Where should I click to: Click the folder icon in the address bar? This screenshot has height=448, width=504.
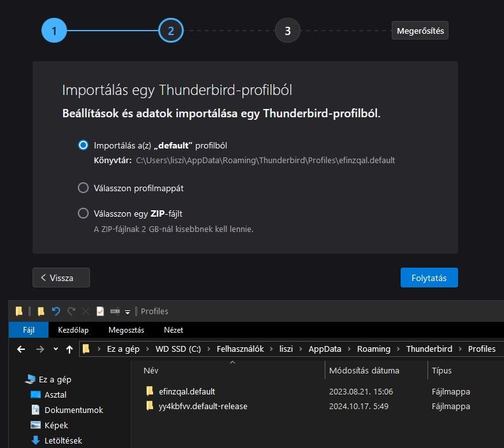tap(86, 349)
